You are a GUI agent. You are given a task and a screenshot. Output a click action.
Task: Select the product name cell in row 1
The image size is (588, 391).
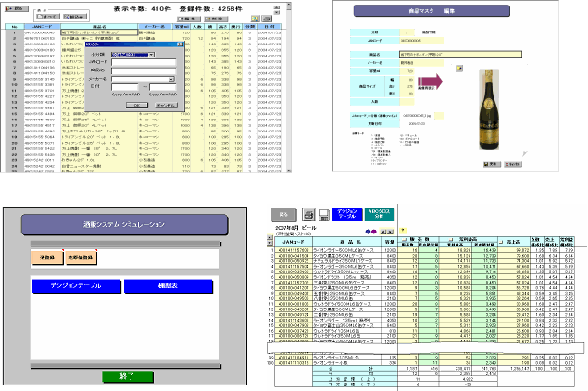pyautogui.click(x=99, y=32)
